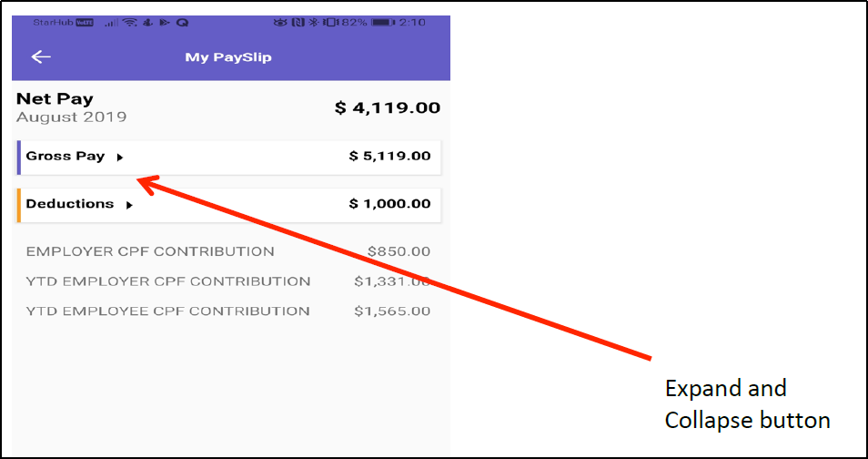
Task: Expand the Gross Pay arrow
Action: pos(120,158)
